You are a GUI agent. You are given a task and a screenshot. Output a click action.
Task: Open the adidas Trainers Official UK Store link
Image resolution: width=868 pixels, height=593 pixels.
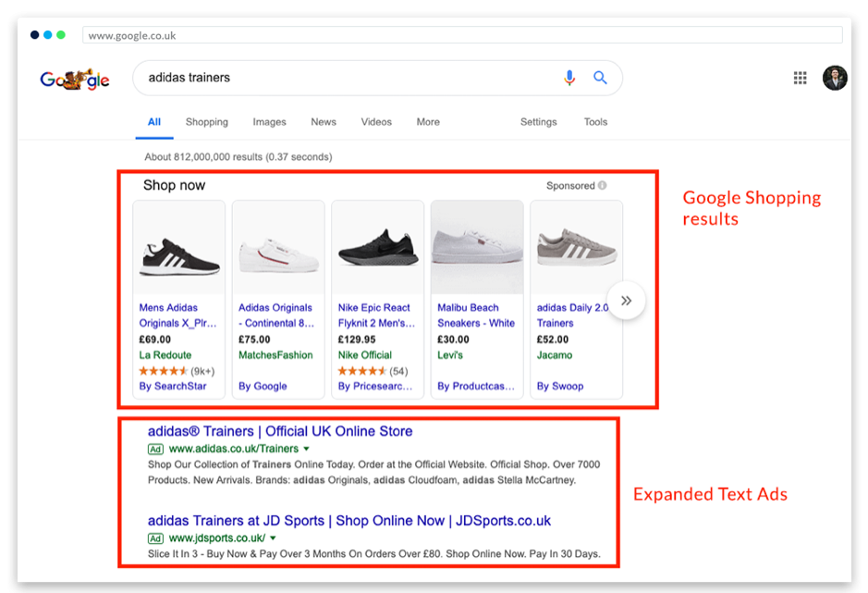tap(280, 431)
